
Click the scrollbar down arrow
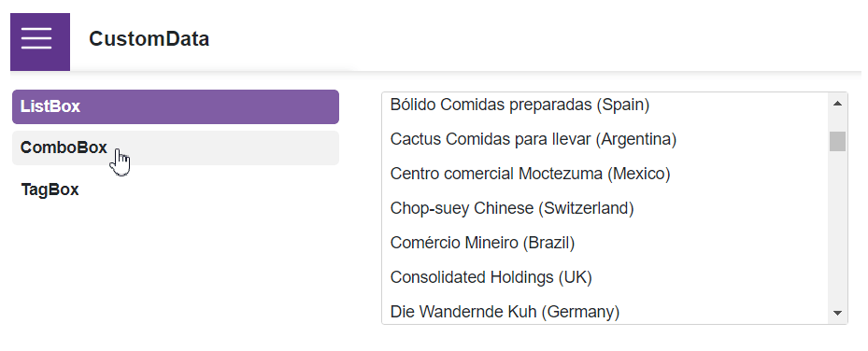(837, 314)
